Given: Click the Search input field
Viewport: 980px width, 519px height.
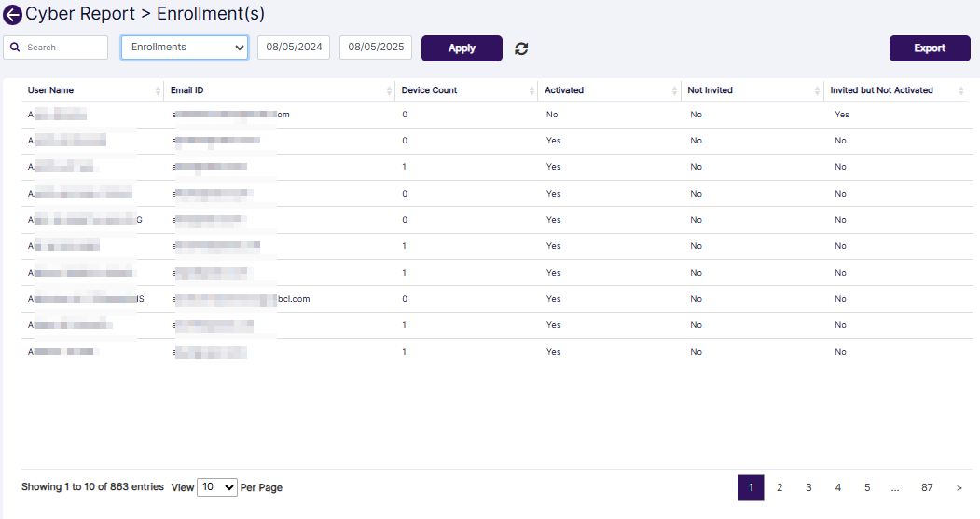Looking at the screenshot, I should 56,48.
